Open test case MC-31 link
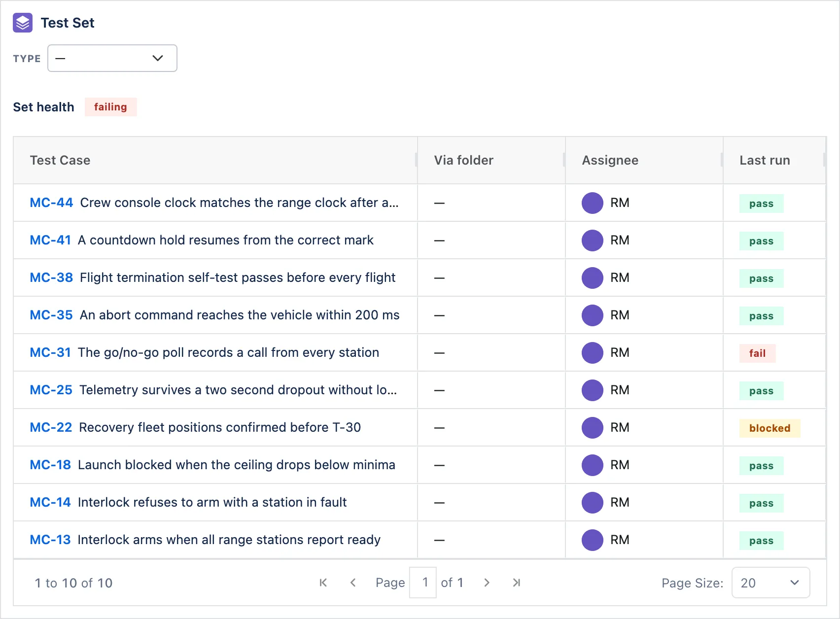840x619 pixels. (x=50, y=352)
